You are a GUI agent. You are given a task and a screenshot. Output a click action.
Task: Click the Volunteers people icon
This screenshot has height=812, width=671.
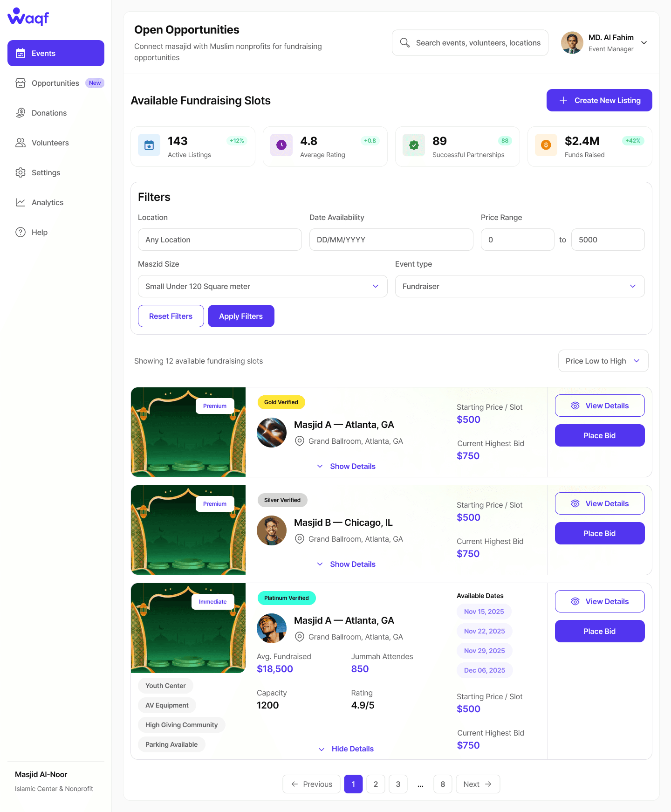(x=21, y=143)
